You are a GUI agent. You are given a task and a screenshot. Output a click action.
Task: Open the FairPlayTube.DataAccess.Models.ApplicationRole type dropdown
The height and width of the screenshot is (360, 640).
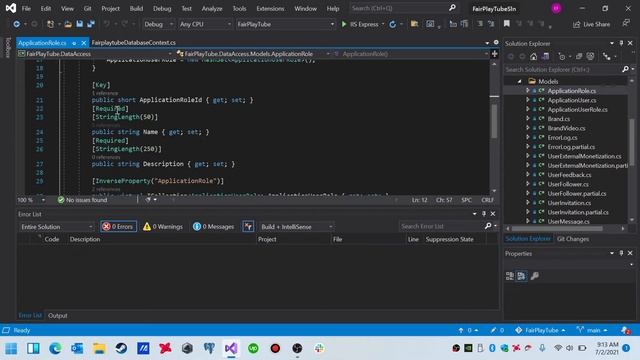(x=253, y=54)
